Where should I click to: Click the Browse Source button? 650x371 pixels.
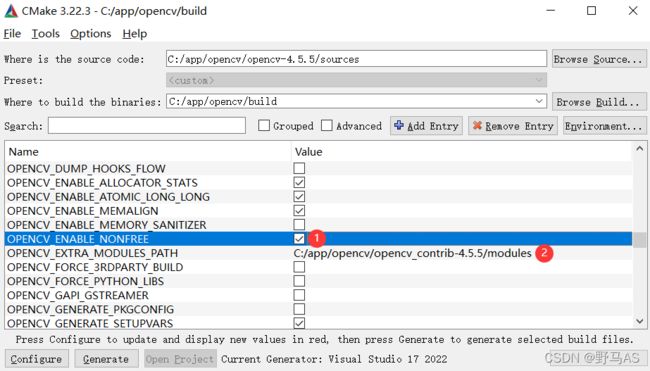[599, 59]
